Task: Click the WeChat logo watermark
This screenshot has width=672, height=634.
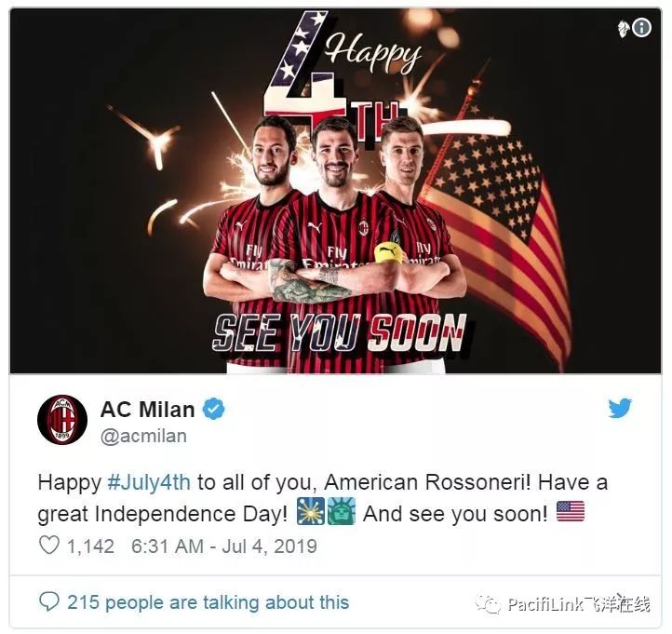Action: [x=489, y=604]
